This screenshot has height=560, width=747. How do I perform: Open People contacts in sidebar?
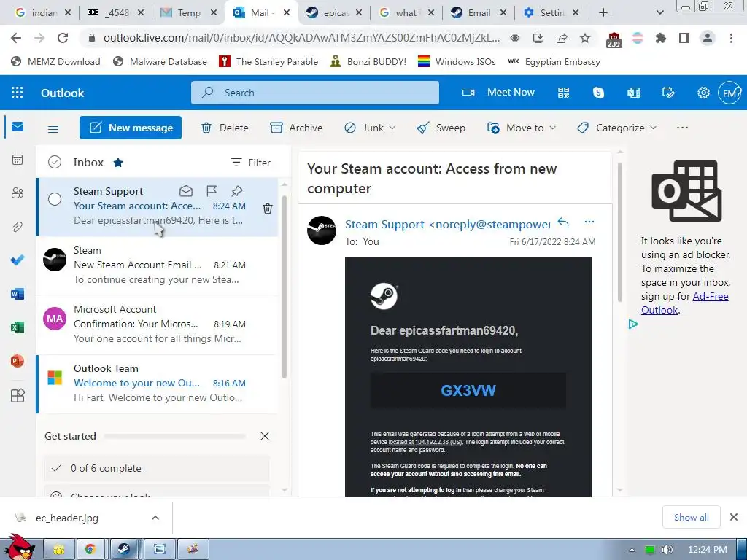(18, 192)
